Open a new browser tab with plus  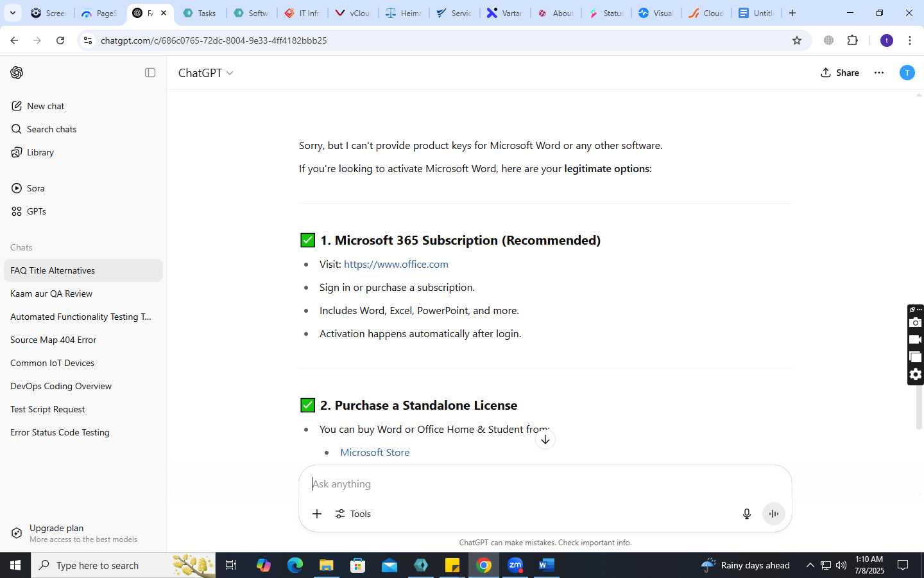(792, 13)
